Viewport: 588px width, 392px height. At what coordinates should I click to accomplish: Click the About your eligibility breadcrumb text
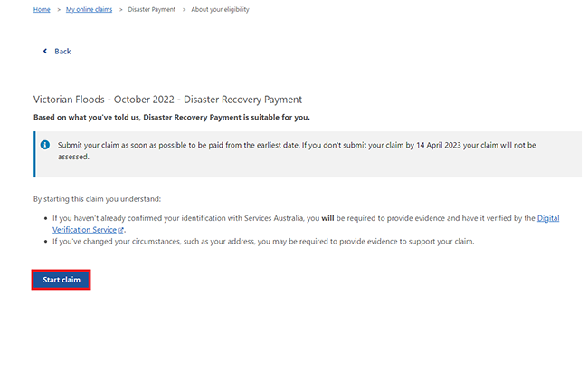[220, 9]
